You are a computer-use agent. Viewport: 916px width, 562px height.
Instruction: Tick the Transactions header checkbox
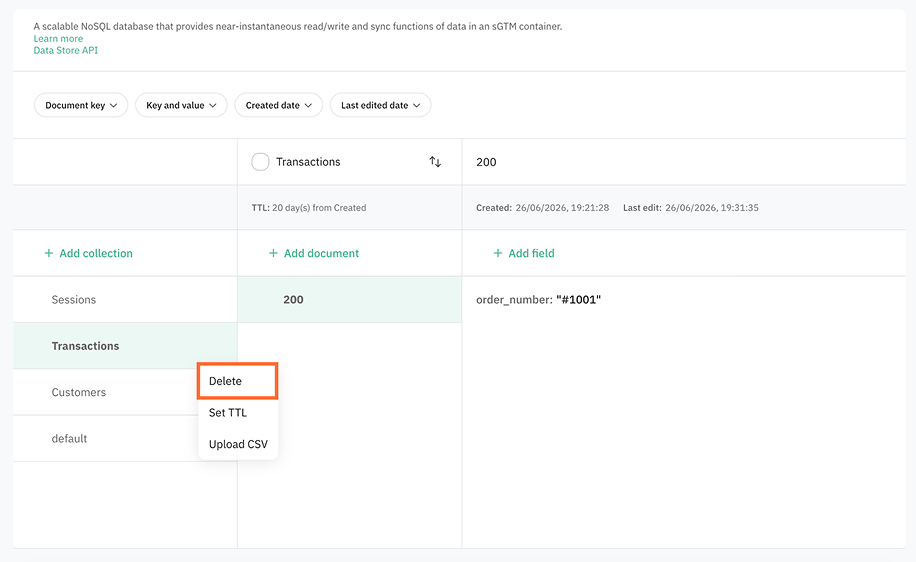[x=260, y=162]
